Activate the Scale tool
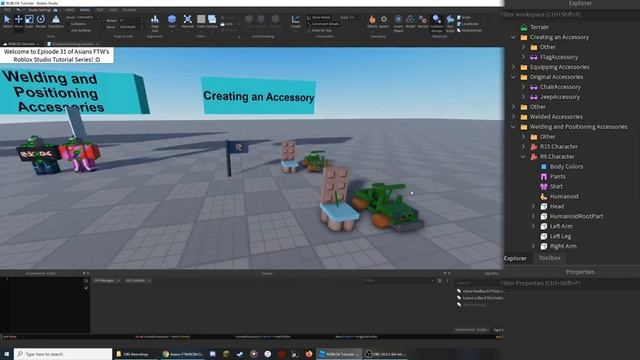 [29, 21]
